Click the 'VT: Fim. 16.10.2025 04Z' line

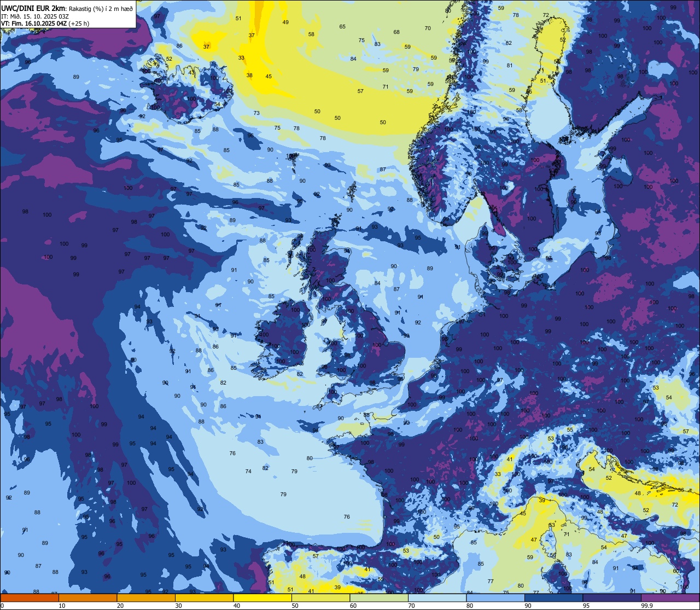click(34, 24)
